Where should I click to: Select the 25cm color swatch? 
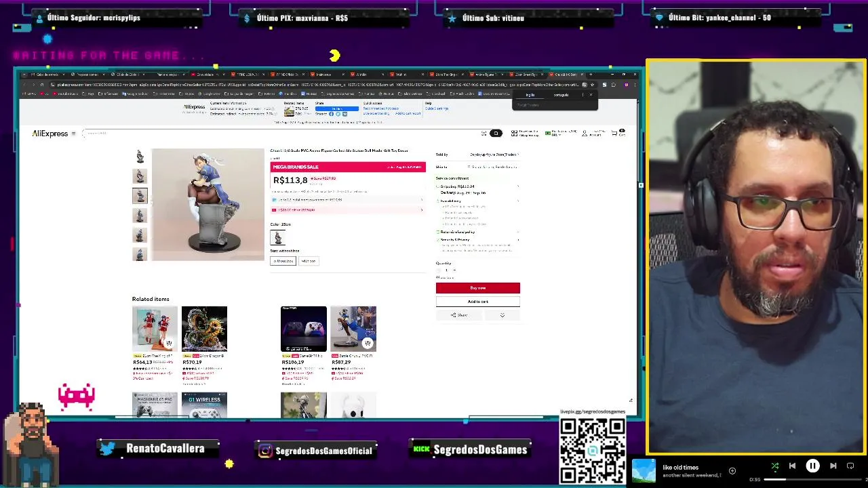(277, 237)
